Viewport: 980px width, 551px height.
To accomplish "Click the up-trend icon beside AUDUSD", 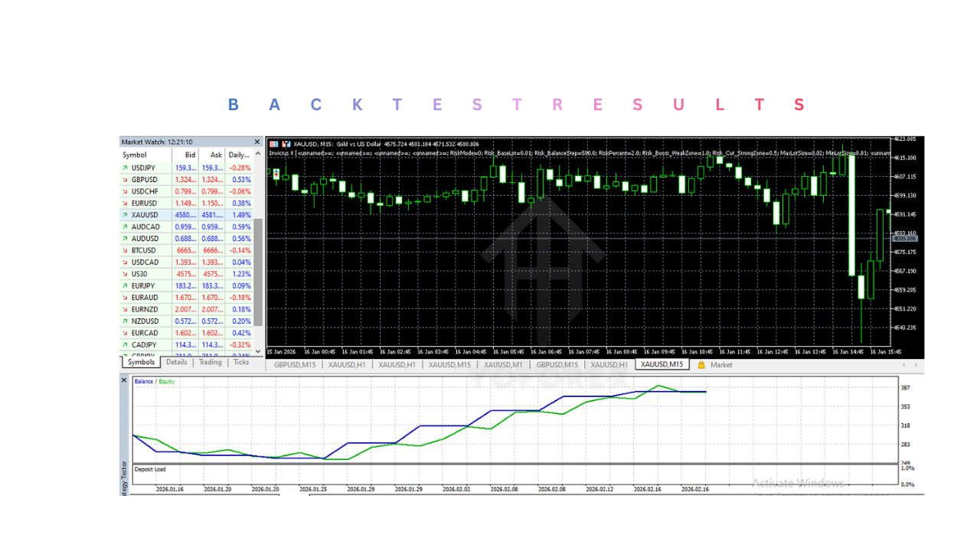I will point(125,238).
